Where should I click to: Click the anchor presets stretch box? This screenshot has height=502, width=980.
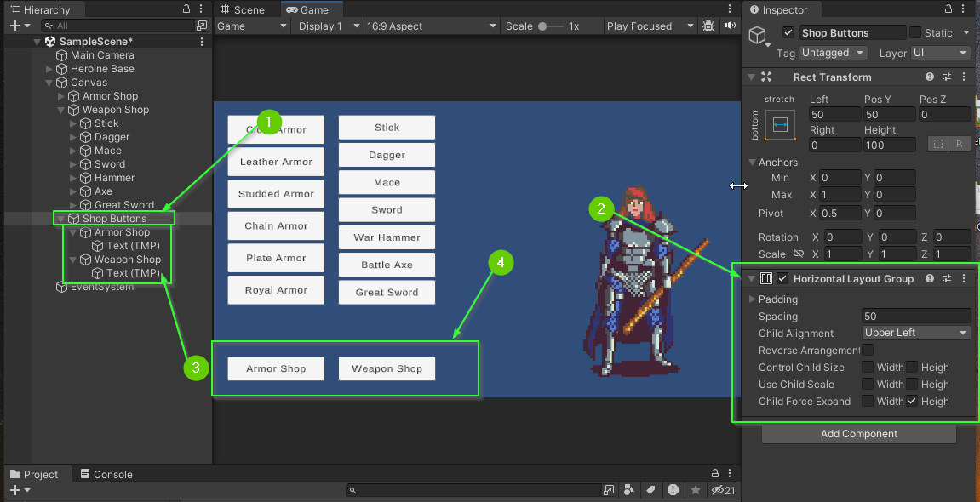tap(780, 125)
